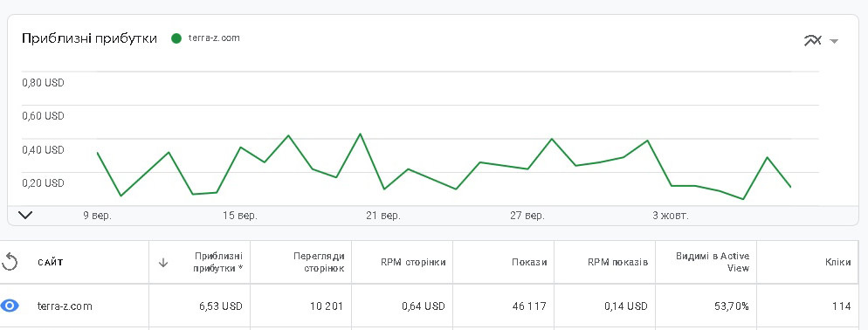Click the reset undo arrow icon
This screenshot has width=868, height=330.
pyautogui.click(x=10, y=262)
